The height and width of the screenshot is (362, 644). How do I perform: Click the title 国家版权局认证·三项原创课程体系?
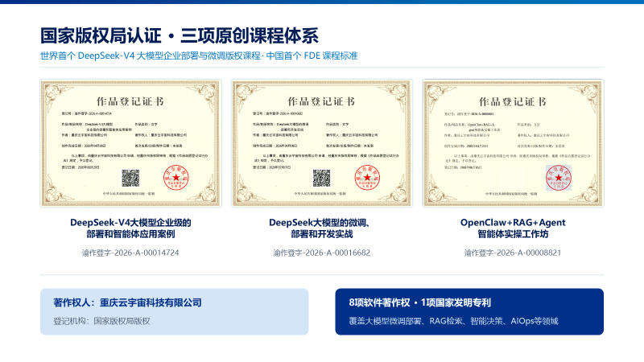tap(179, 35)
